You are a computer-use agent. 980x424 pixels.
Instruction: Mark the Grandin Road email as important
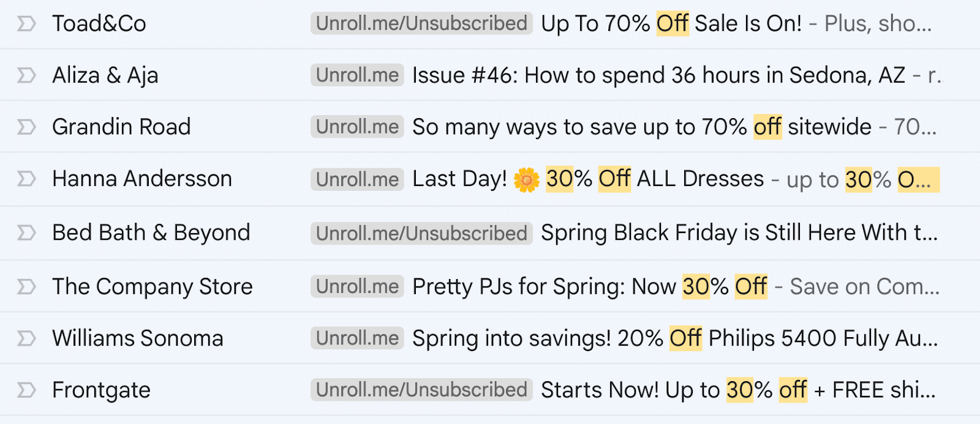26,127
